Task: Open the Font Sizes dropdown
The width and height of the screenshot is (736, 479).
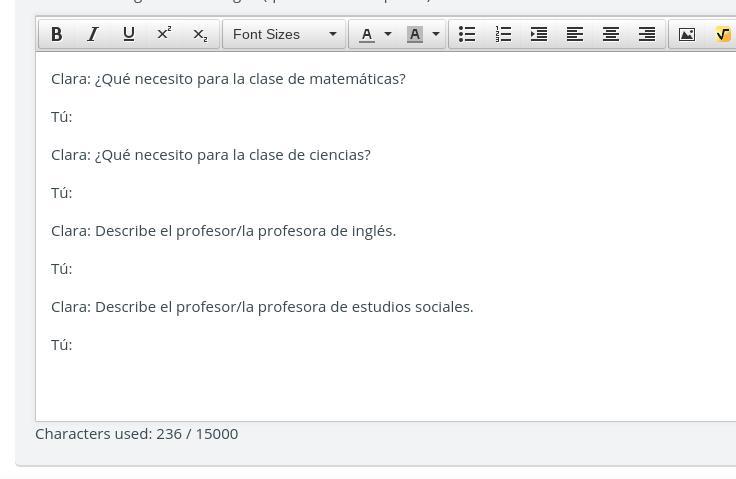Action: 284,34
